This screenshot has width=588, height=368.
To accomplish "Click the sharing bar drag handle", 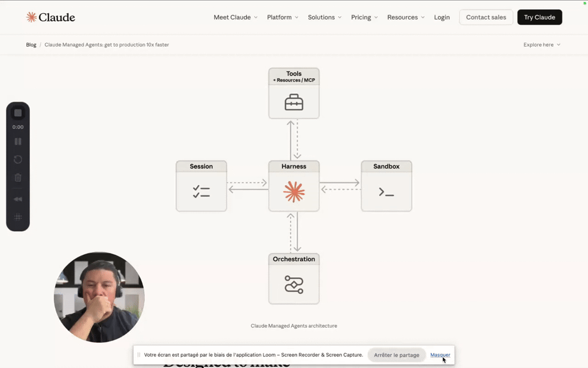I will 139,355.
